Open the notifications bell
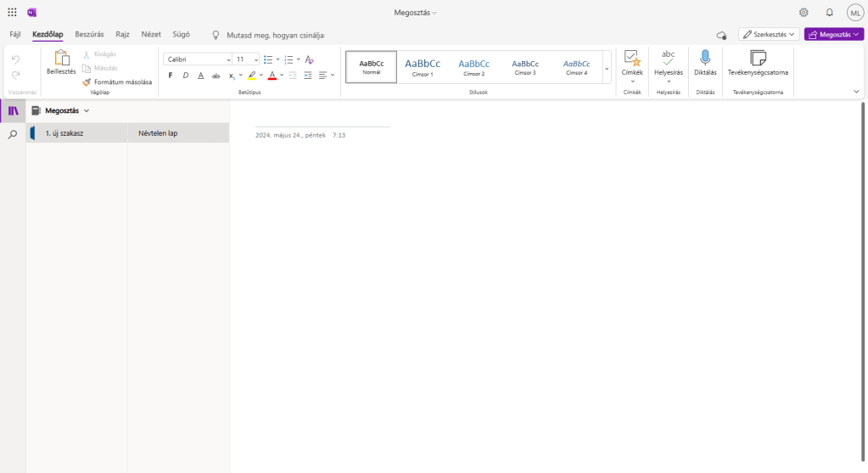 [x=829, y=13]
